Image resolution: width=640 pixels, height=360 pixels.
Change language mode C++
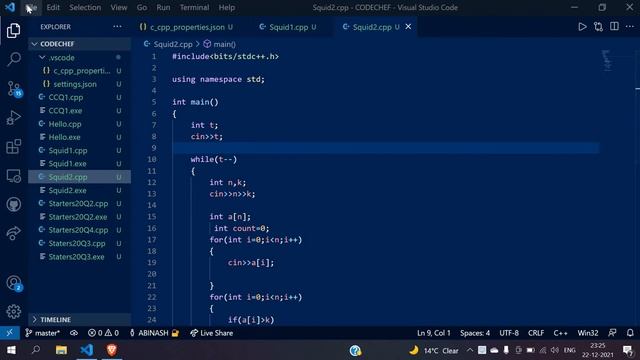tap(560, 333)
